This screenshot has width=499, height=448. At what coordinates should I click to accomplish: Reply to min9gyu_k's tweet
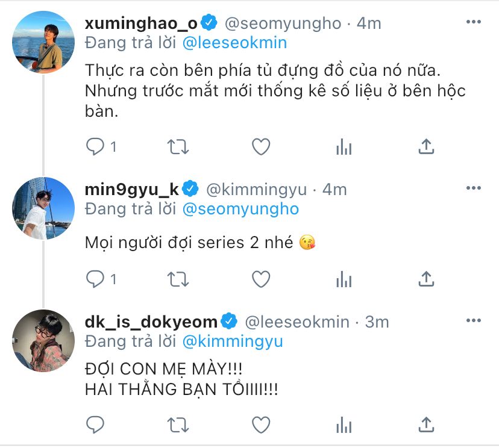coord(96,279)
